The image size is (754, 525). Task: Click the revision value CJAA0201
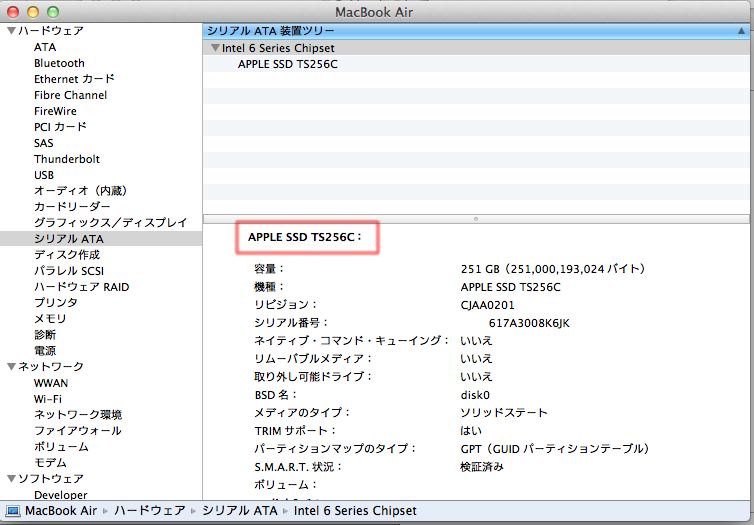[x=487, y=305]
